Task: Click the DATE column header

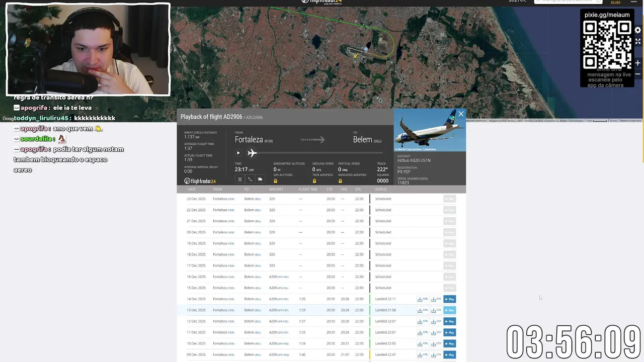Action: (192, 190)
